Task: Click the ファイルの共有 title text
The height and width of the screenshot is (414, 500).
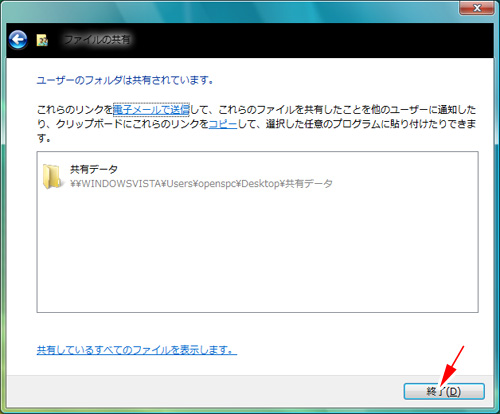Action: 97,40
